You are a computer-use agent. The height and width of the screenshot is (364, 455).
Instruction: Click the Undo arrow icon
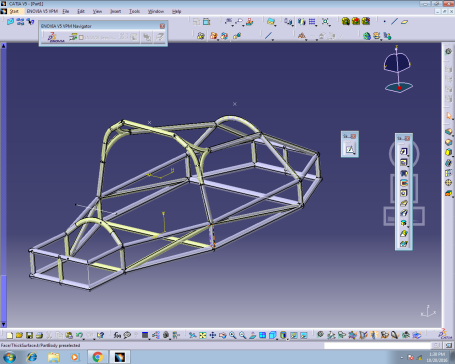pyautogui.click(x=79, y=335)
